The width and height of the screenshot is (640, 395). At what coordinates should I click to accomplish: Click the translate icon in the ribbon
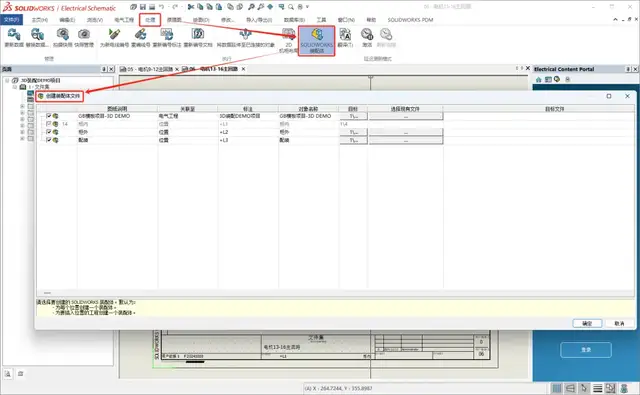click(x=345, y=38)
